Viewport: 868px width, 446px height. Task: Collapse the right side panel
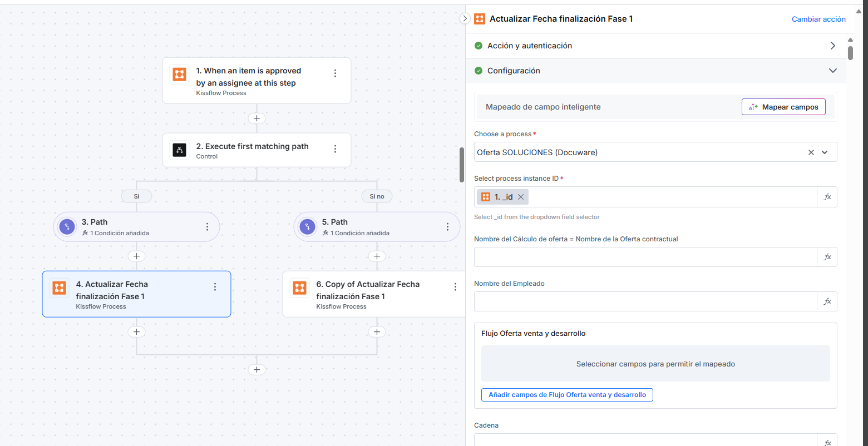(x=466, y=18)
